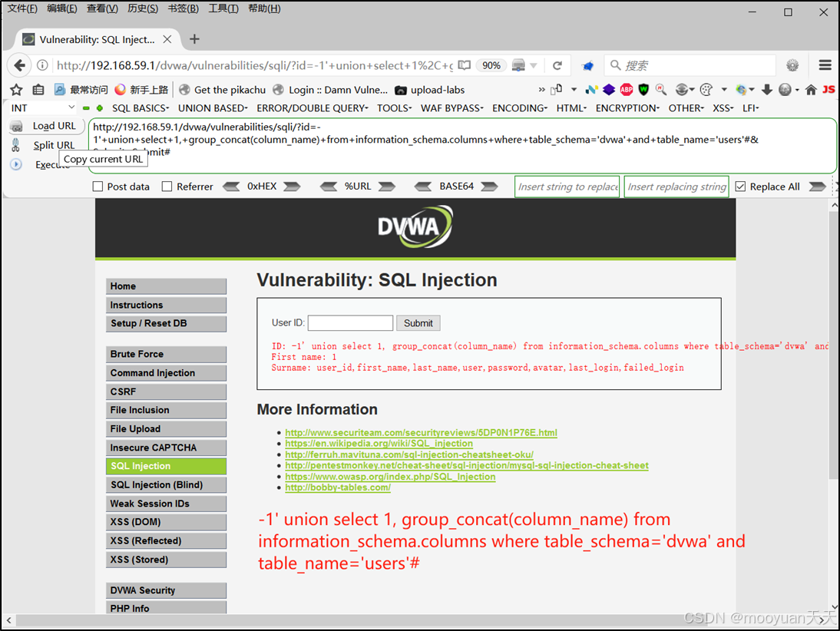Go to home page icon
The width and height of the screenshot is (840, 631).
811,90
